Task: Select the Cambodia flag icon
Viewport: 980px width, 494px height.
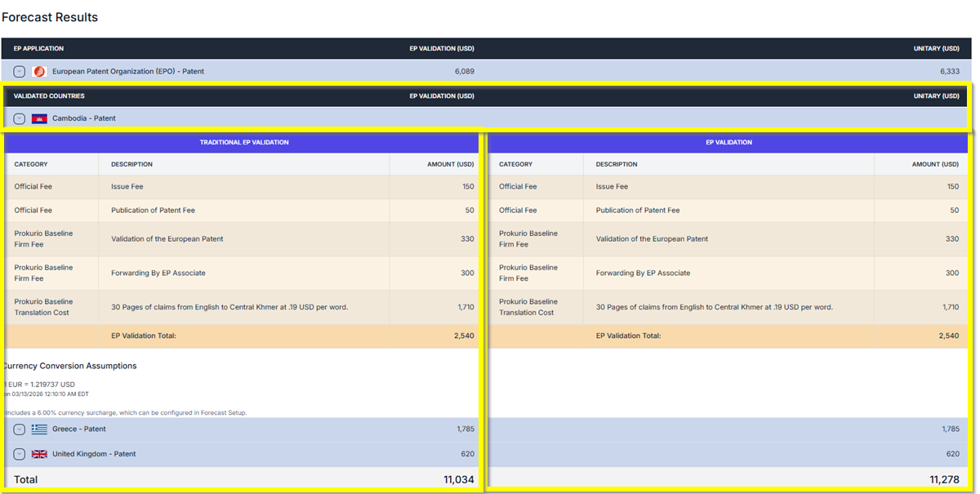Action: tap(38, 118)
